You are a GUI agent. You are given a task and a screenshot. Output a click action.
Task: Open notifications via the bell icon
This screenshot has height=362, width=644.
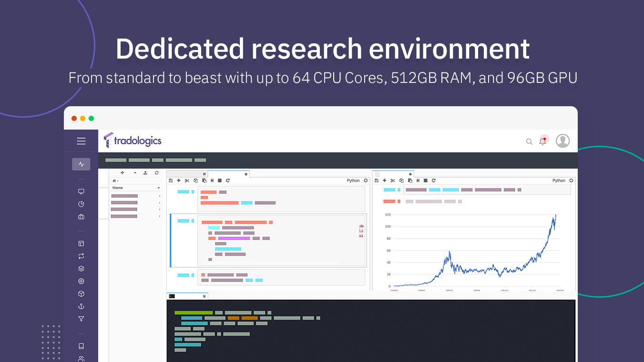(x=543, y=141)
